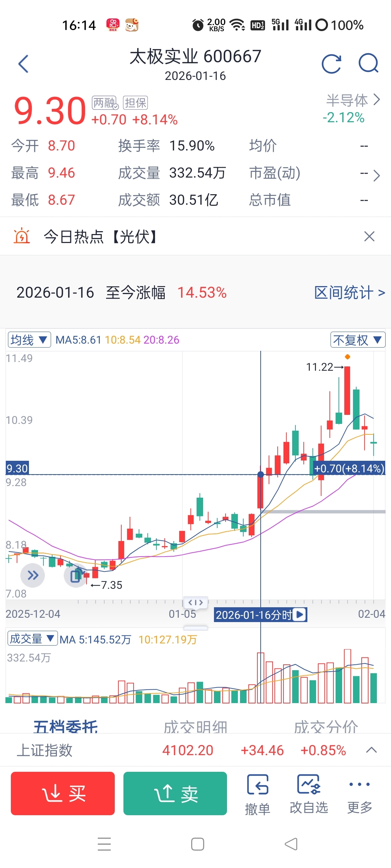Open the 成交量 indicator dropdown
Image resolution: width=391 pixels, height=868 pixels.
[x=33, y=639]
